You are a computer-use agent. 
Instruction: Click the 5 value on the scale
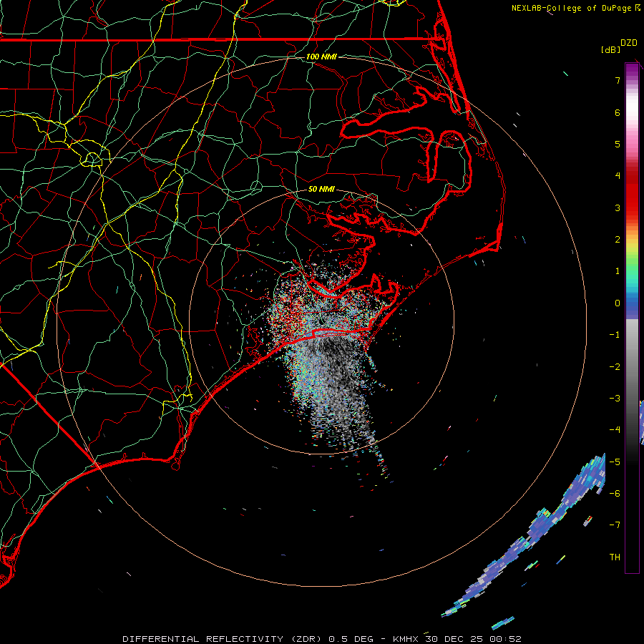[x=618, y=144]
